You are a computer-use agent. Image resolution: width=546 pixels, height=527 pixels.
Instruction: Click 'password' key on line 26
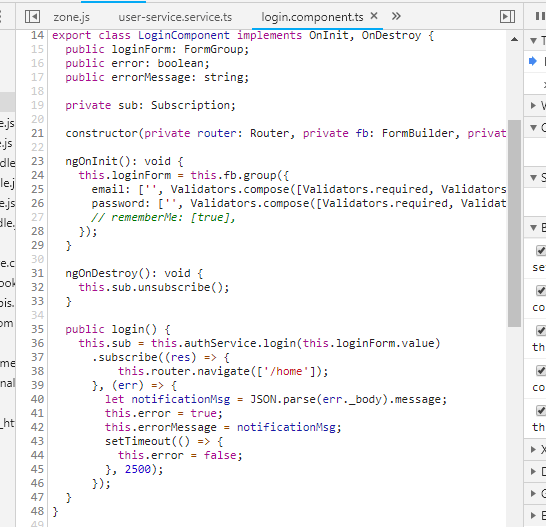coord(118,203)
